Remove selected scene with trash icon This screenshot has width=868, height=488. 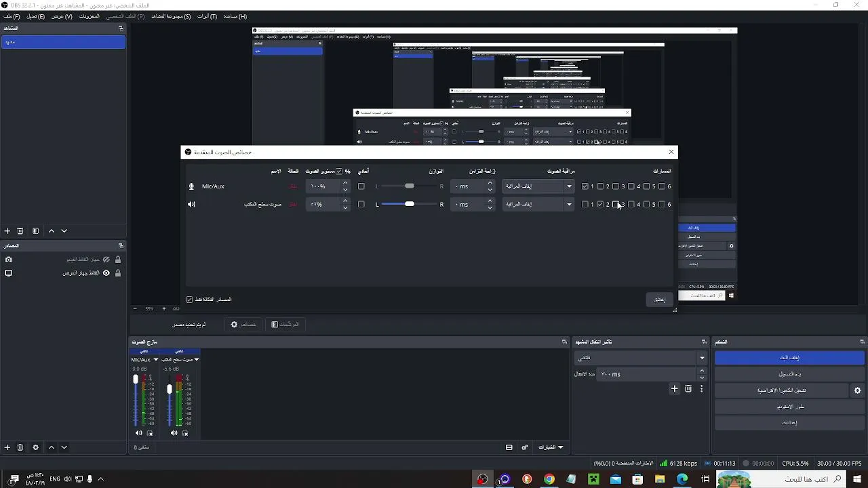(20, 231)
